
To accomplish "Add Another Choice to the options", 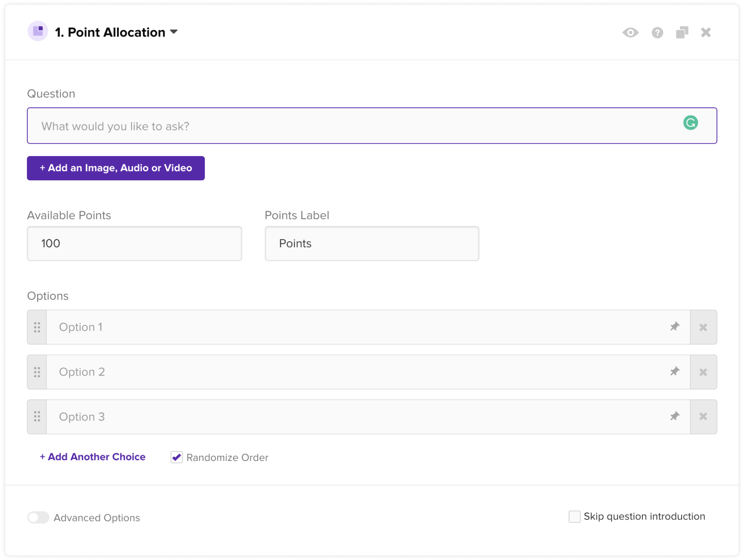I will coord(92,457).
